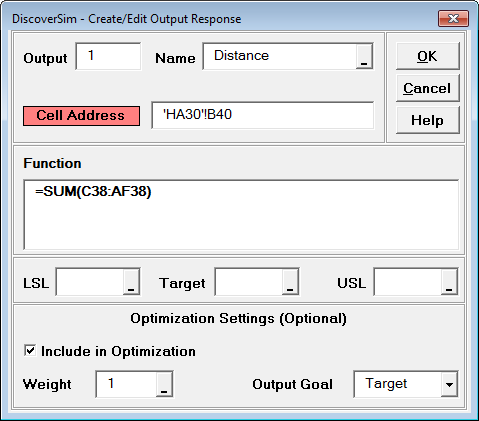
Task: Toggle Include in Optimization checkbox
Action: tap(30, 351)
